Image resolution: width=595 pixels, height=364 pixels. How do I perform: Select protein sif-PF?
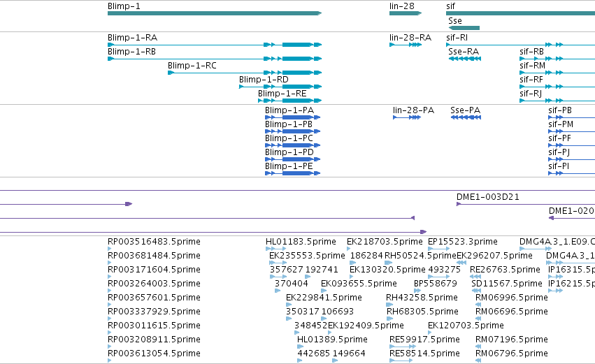[571, 145]
